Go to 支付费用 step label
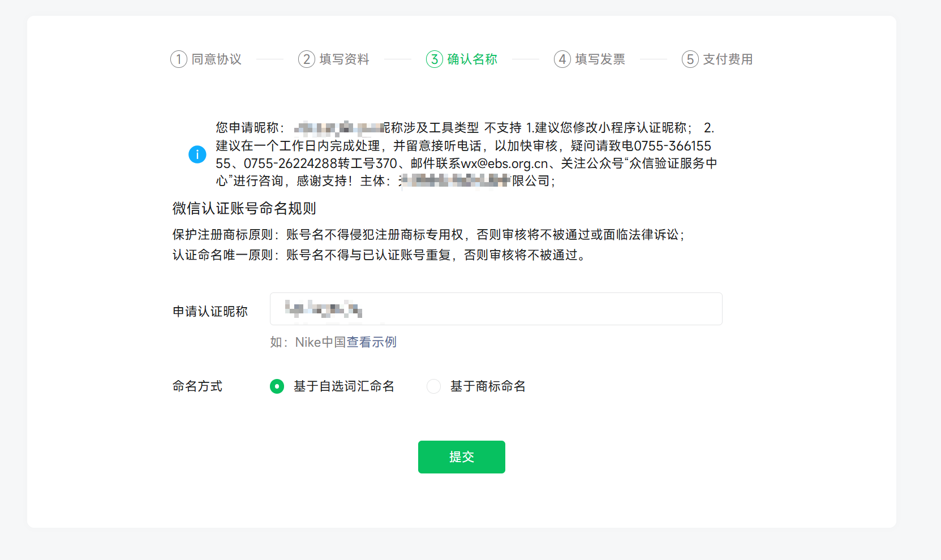This screenshot has height=560, width=941. 728,59
